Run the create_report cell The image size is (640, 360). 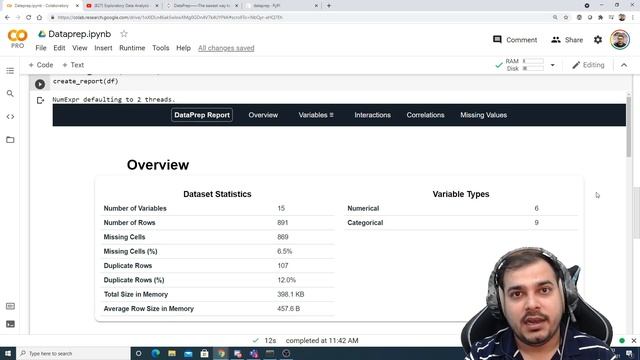[x=40, y=84]
